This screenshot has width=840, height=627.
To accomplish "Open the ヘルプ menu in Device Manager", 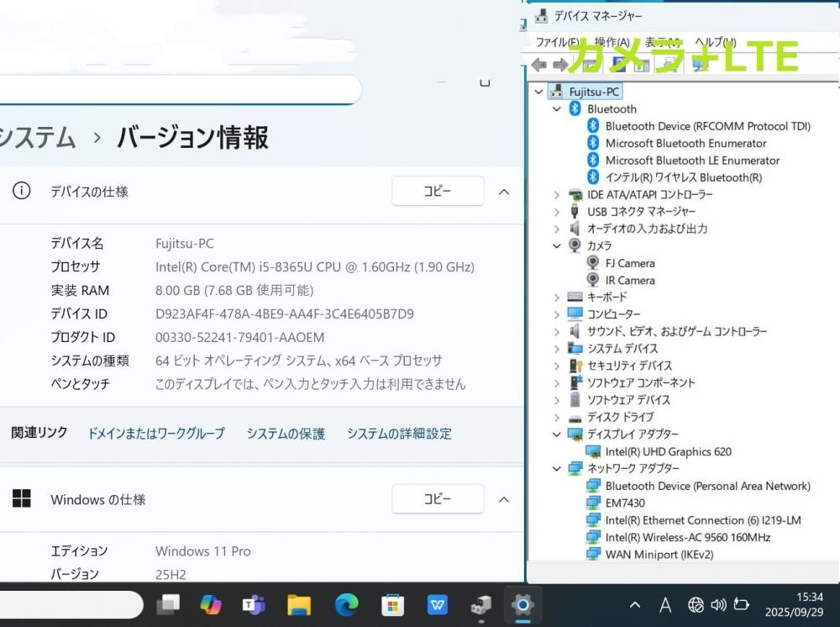I will [x=715, y=42].
